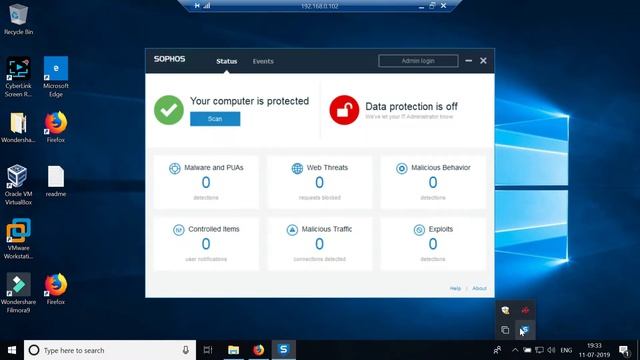Click the 'Data protection is off' text
The image size is (640, 360).
[411, 107]
